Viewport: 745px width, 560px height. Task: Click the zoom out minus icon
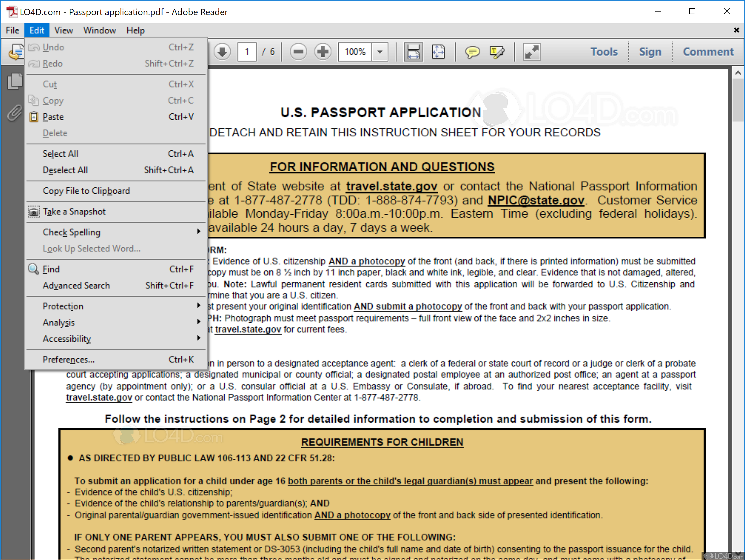pos(298,52)
